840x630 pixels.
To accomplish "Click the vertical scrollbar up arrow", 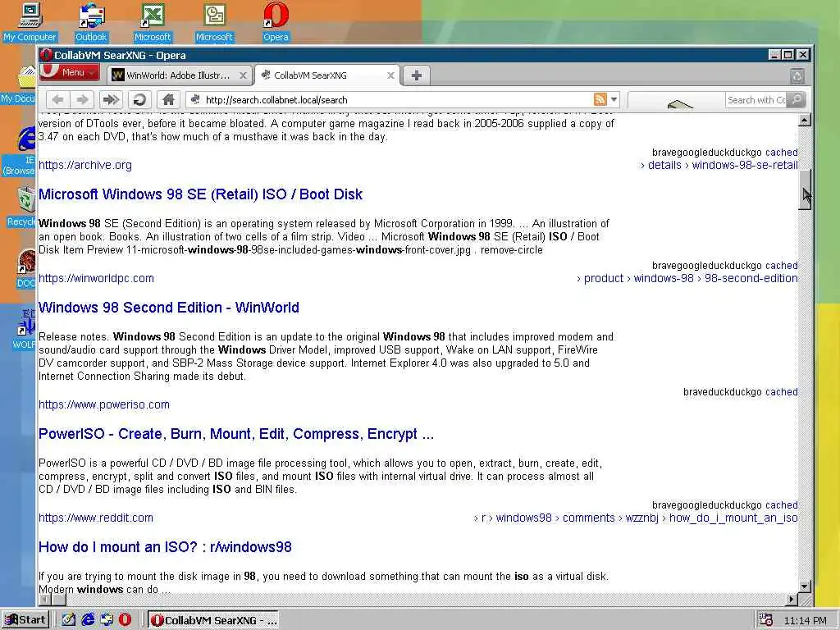I will coord(804,120).
